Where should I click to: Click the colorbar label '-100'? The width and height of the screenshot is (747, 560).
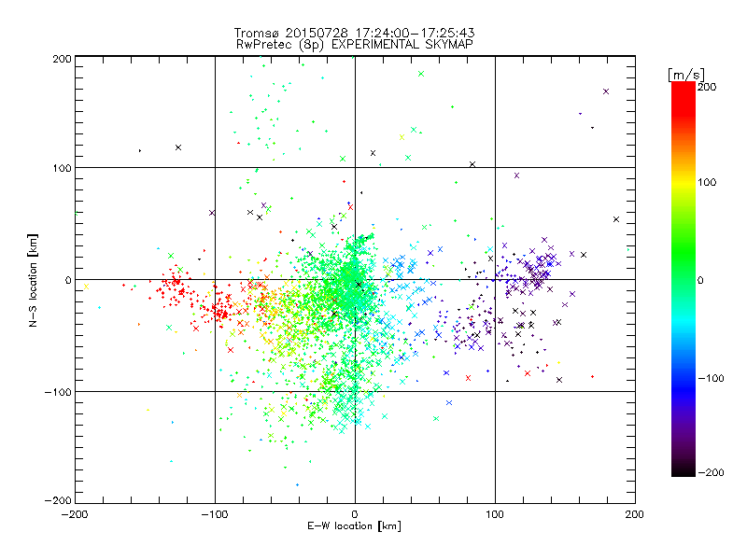coord(711,378)
